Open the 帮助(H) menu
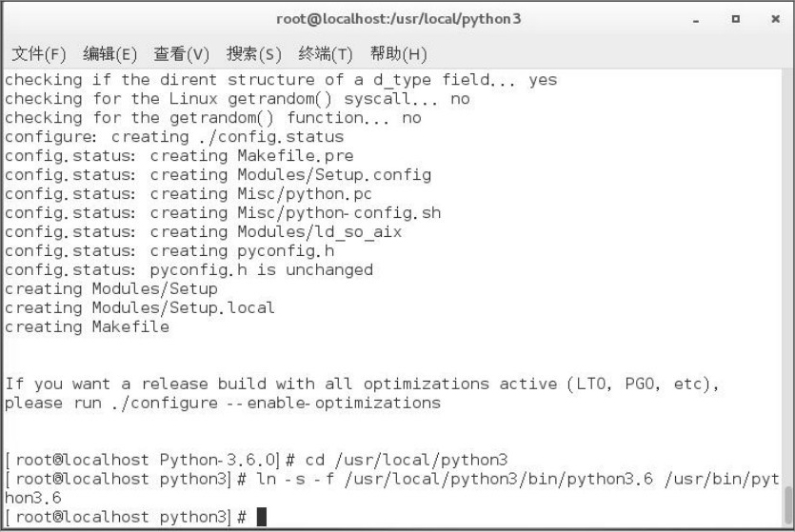The width and height of the screenshot is (795, 532). click(398, 53)
